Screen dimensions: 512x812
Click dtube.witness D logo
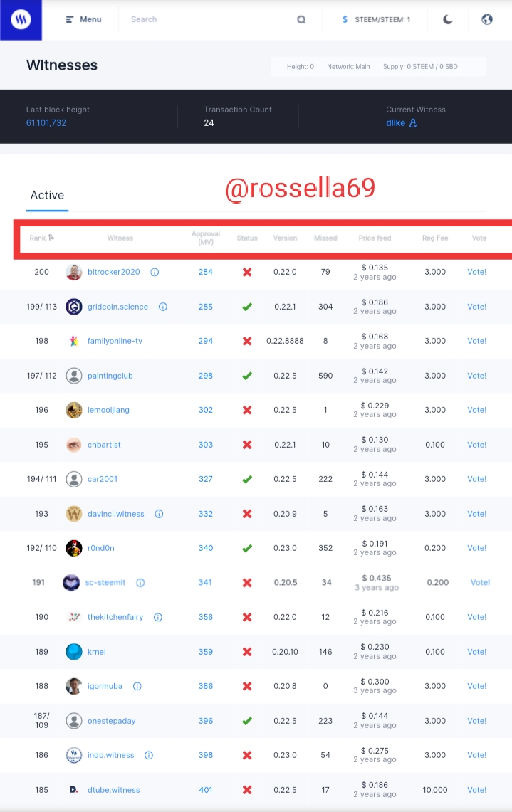[x=73, y=790]
